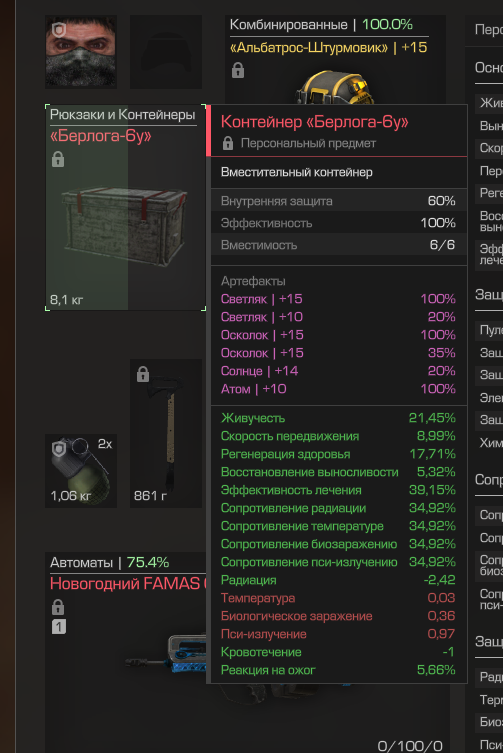The width and height of the screenshot is (503, 753).
Task: Select the empty helmet slot
Action: point(166,52)
